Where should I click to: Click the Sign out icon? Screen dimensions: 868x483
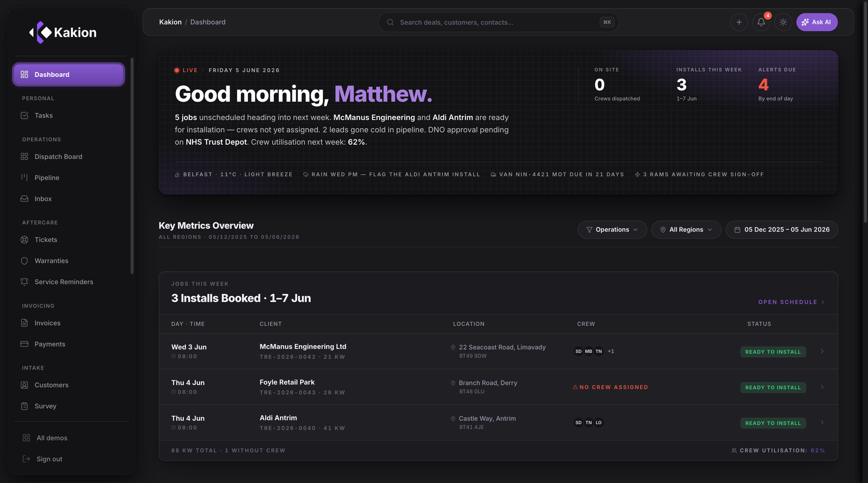pos(27,459)
